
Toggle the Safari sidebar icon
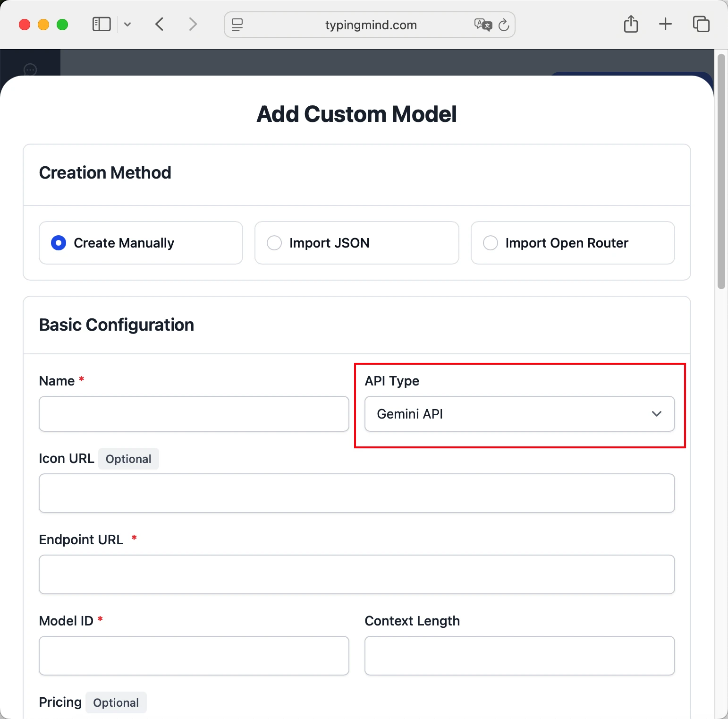point(101,24)
